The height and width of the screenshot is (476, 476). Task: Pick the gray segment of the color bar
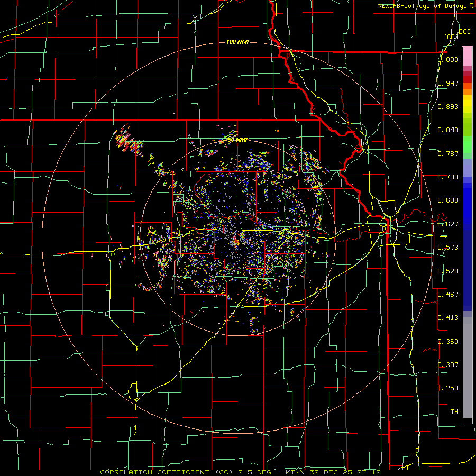pos(467,368)
